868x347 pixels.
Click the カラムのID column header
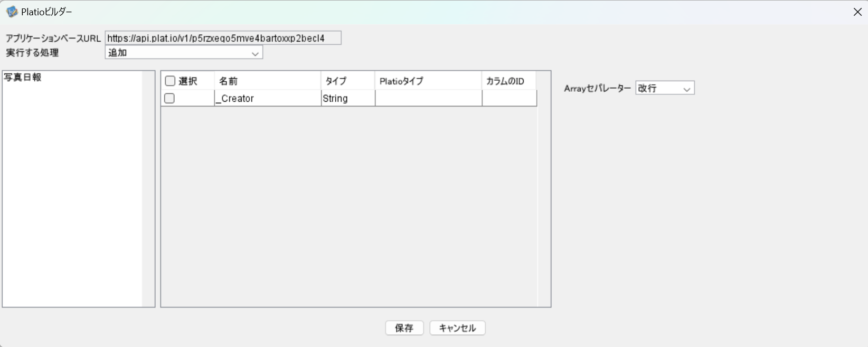[508, 81]
